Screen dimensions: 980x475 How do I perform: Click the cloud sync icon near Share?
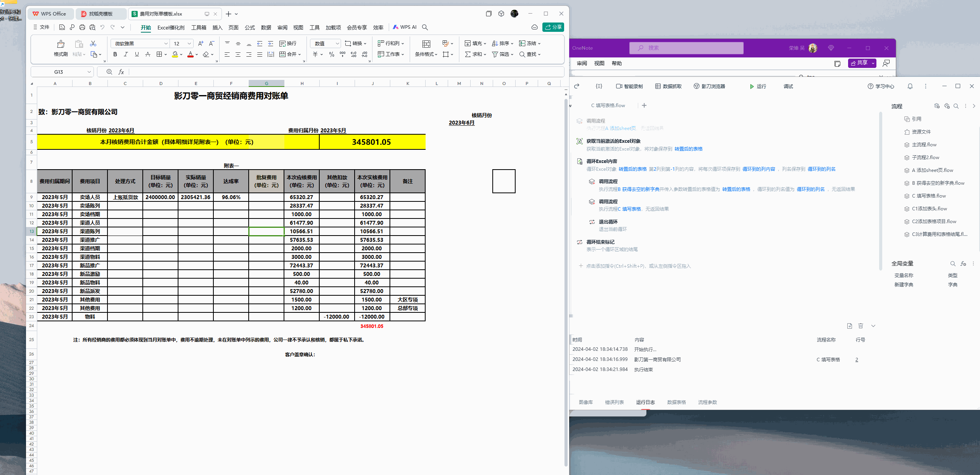point(535,27)
